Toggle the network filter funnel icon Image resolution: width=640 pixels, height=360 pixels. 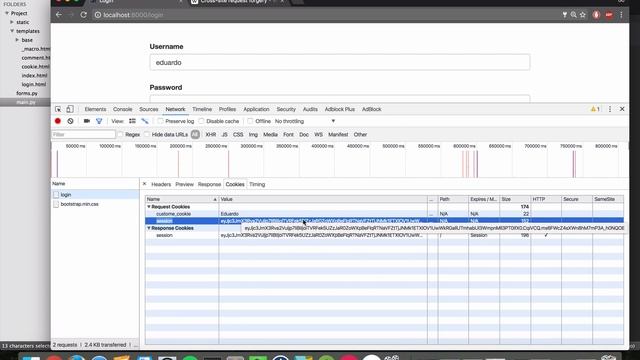tap(99, 121)
